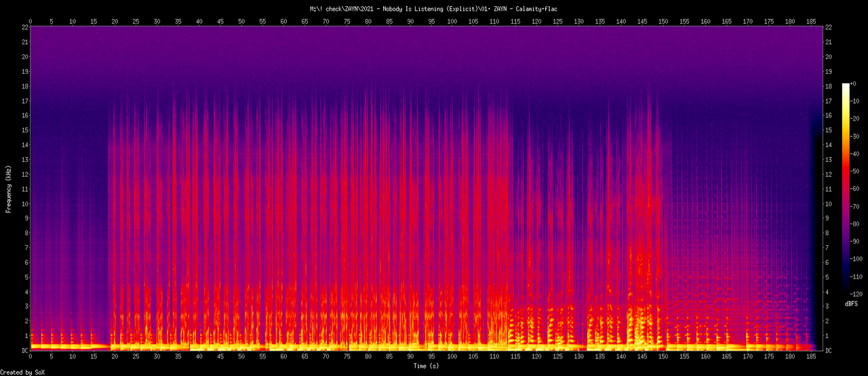Click "8" on the left frequency axis

click(26, 233)
